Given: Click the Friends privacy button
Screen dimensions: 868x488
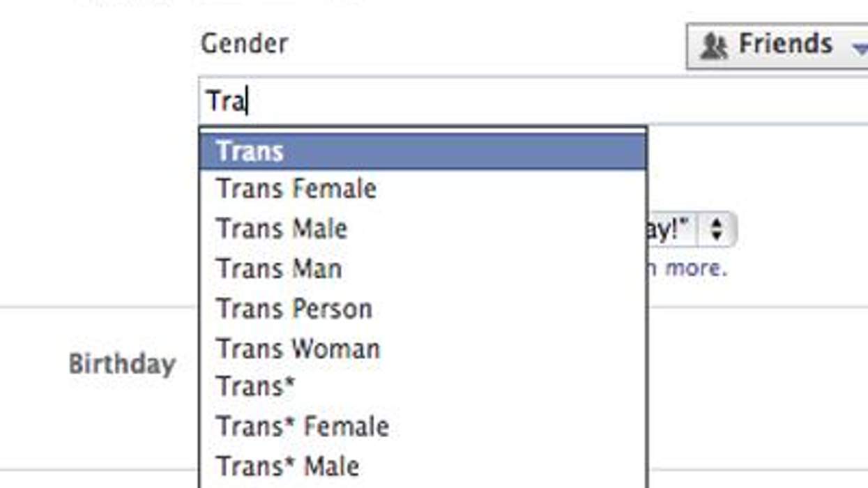Looking at the screenshot, I should coord(767,44).
